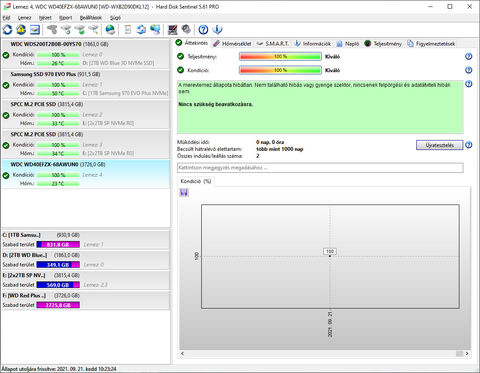Select the Kondíció (%) chart tab
This screenshot has width=480, height=373.
click(196, 181)
